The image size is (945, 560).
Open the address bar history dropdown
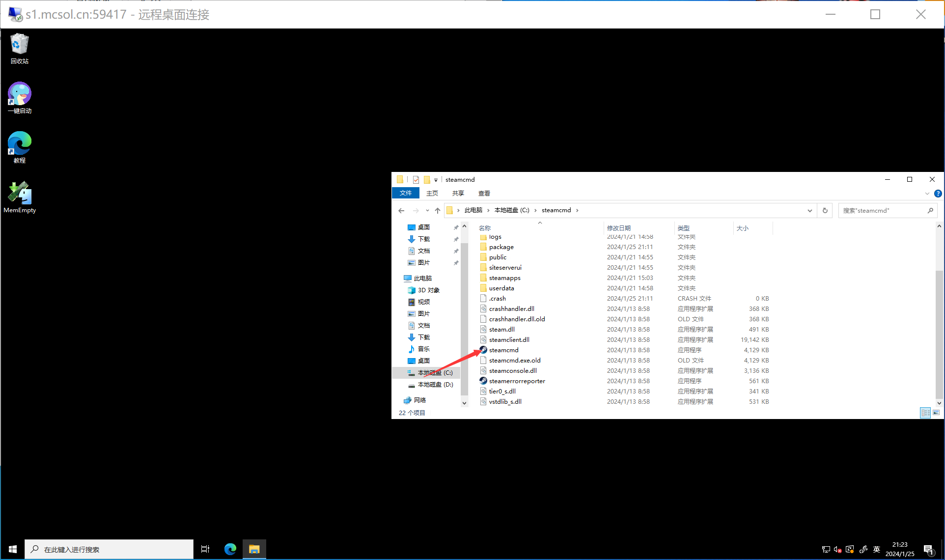click(810, 211)
